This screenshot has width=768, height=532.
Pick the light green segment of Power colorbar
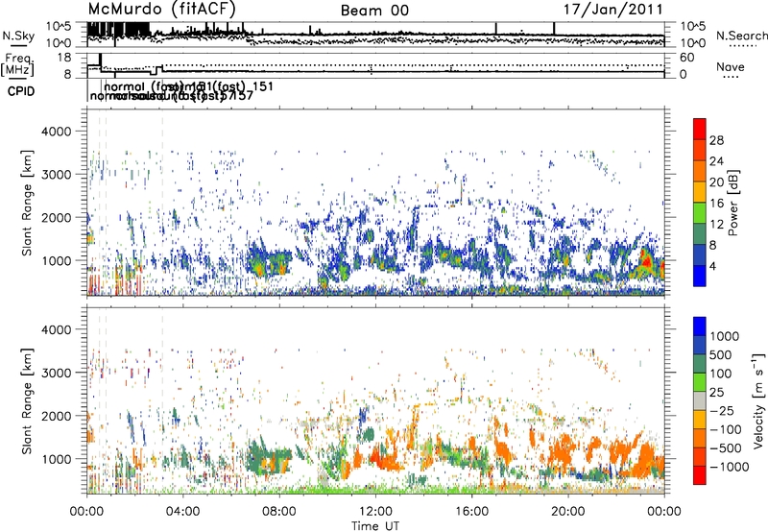(700, 212)
